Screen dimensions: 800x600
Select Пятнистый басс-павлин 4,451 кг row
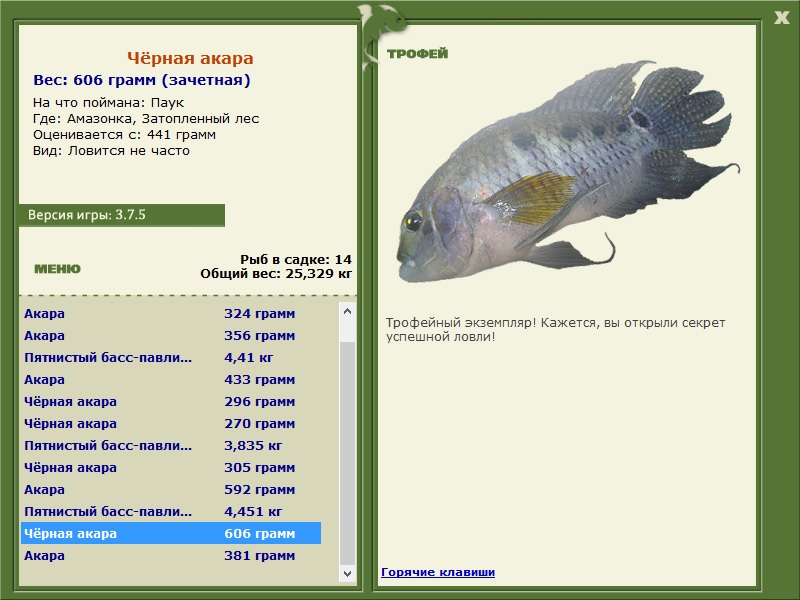(171, 511)
